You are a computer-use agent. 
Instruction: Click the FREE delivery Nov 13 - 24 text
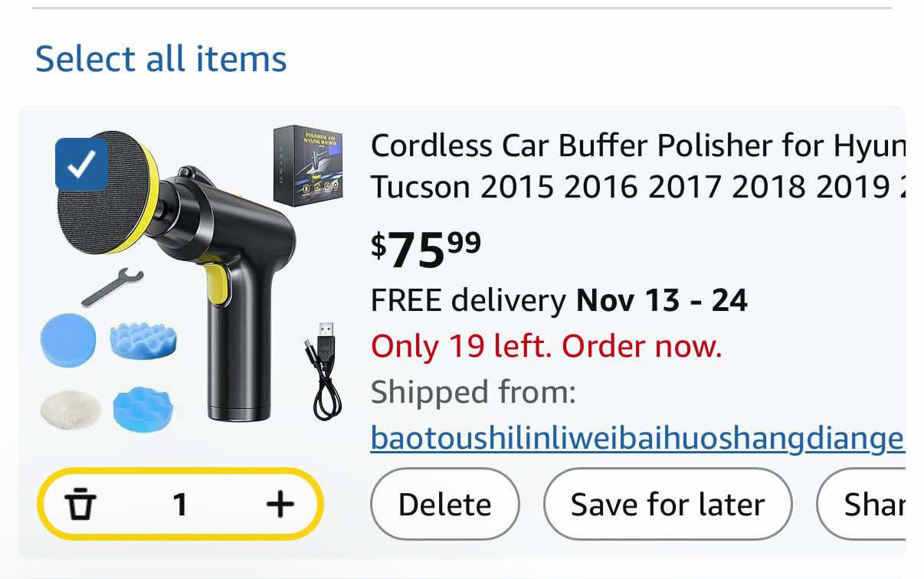pyautogui.click(x=559, y=300)
